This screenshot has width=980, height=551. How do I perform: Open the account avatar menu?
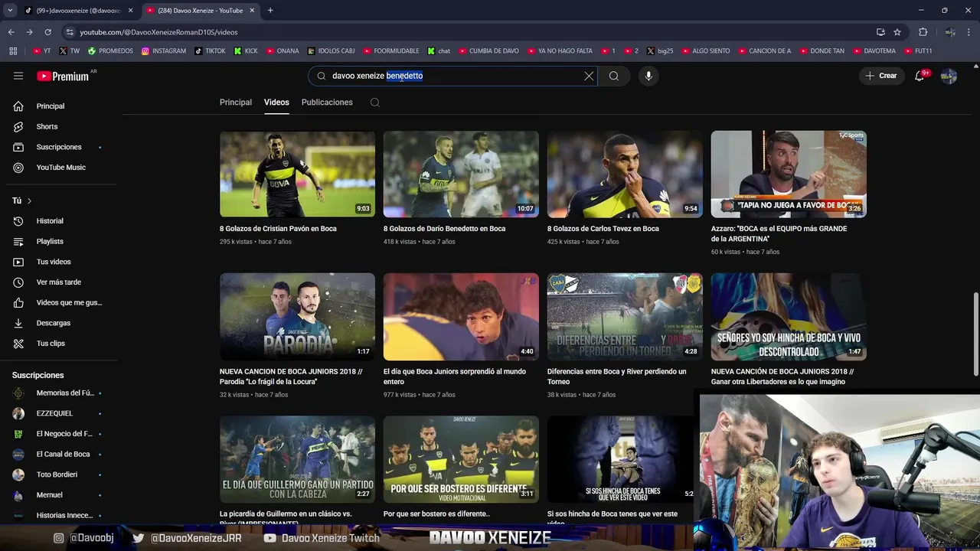click(949, 76)
